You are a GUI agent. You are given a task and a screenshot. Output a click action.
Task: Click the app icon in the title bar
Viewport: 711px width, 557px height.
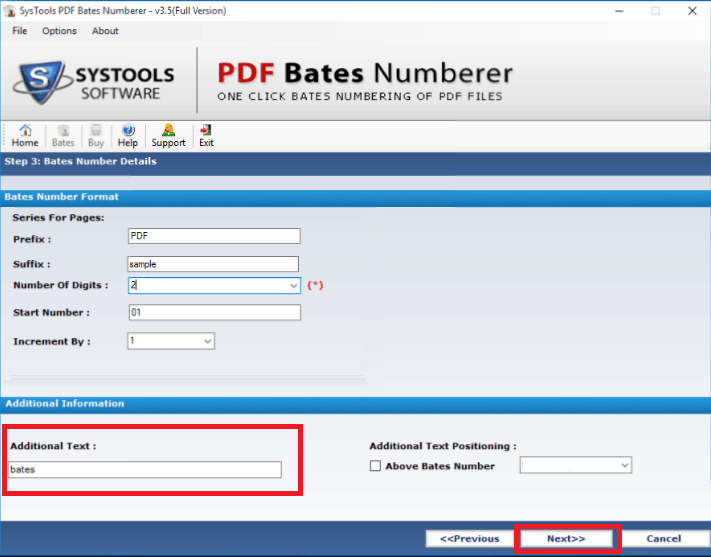(10, 11)
